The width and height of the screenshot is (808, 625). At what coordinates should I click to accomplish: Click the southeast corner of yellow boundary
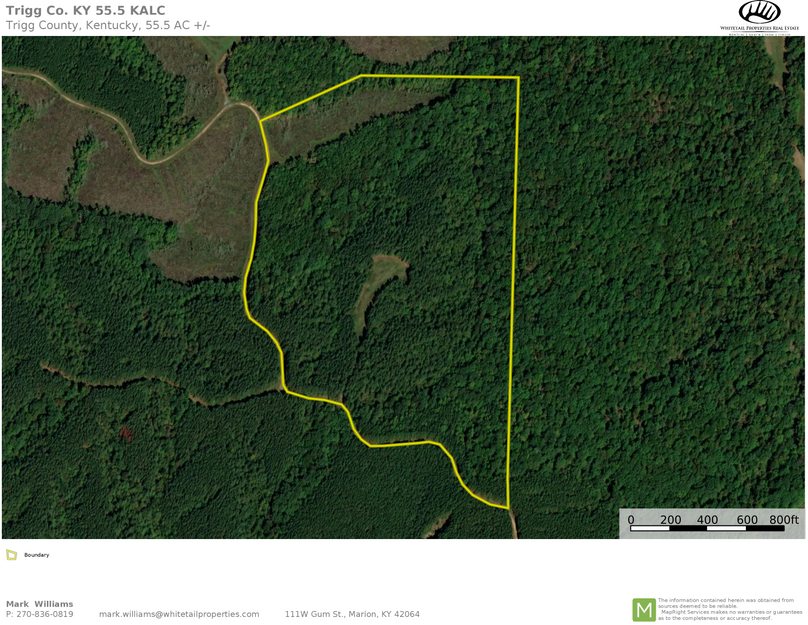[x=509, y=508]
